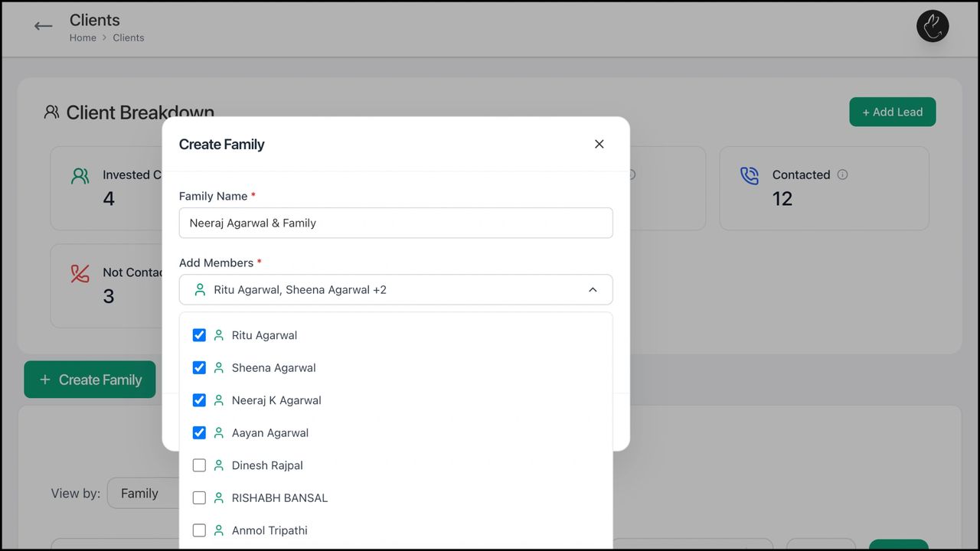Navigate to Home via the breadcrumb
Viewport: 980px width, 551px height.
(83, 37)
